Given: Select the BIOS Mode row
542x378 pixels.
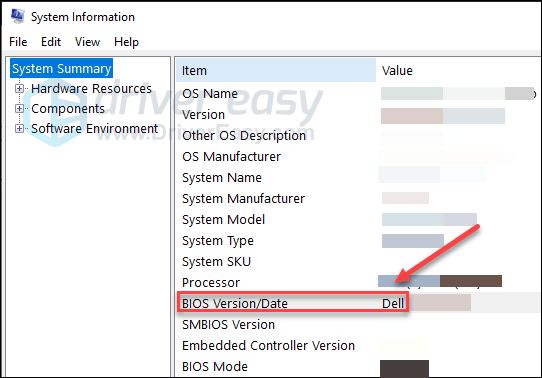Looking at the screenshot, I should [x=358, y=367].
